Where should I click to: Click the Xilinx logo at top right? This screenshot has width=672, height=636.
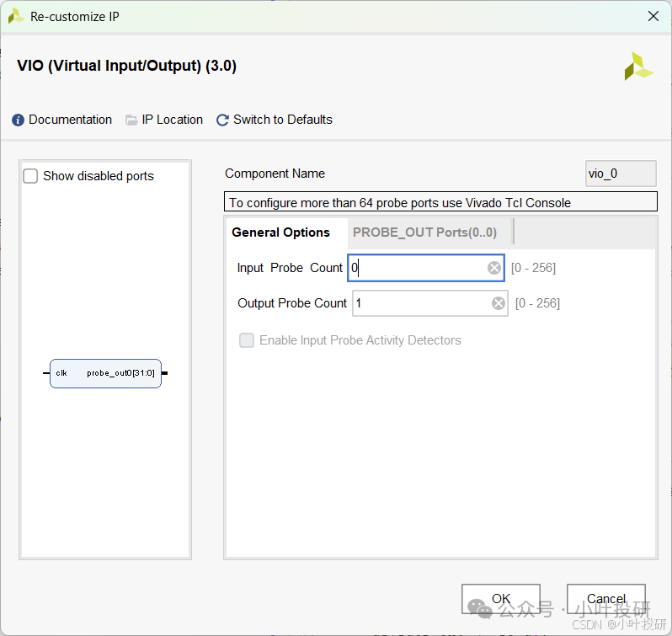[637, 67]
